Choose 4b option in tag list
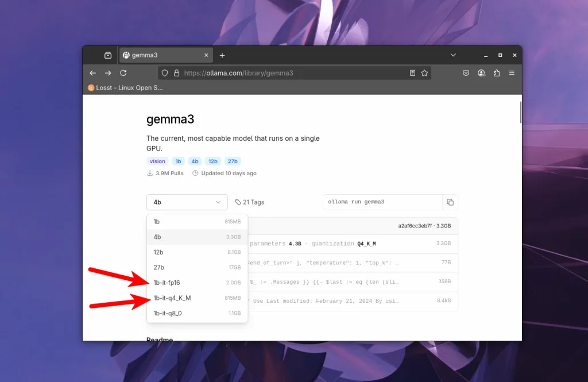This screenshot has width=588, height=382. tap(197, 237)
